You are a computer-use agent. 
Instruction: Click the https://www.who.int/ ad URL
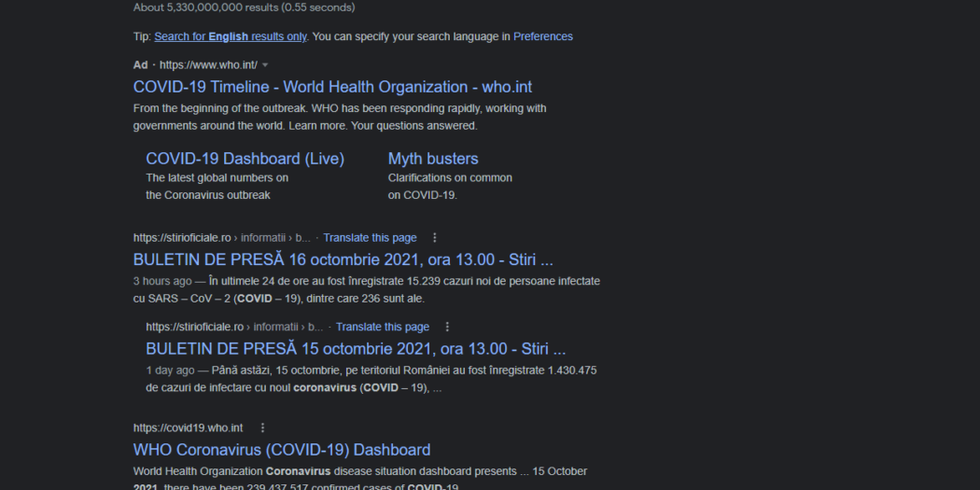pos(208,65)
